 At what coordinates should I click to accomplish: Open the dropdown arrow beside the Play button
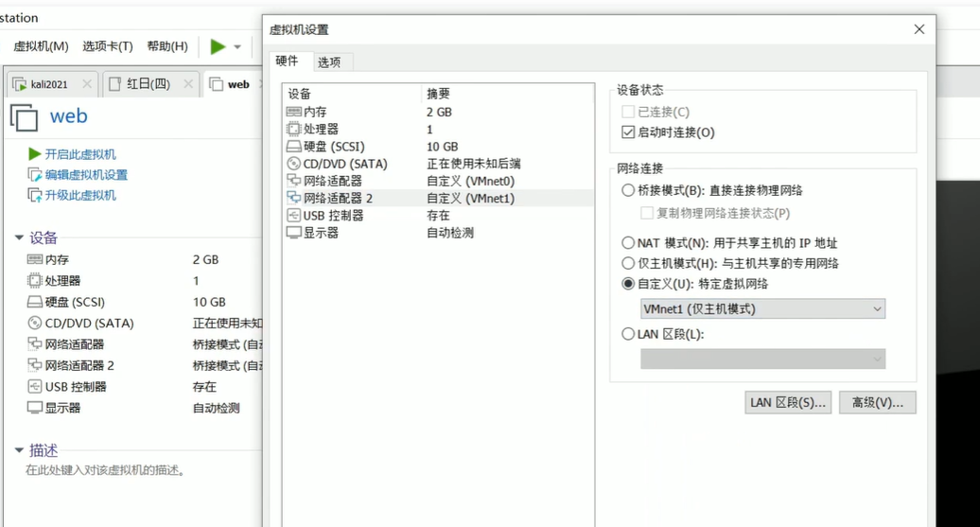pos(237,47)
